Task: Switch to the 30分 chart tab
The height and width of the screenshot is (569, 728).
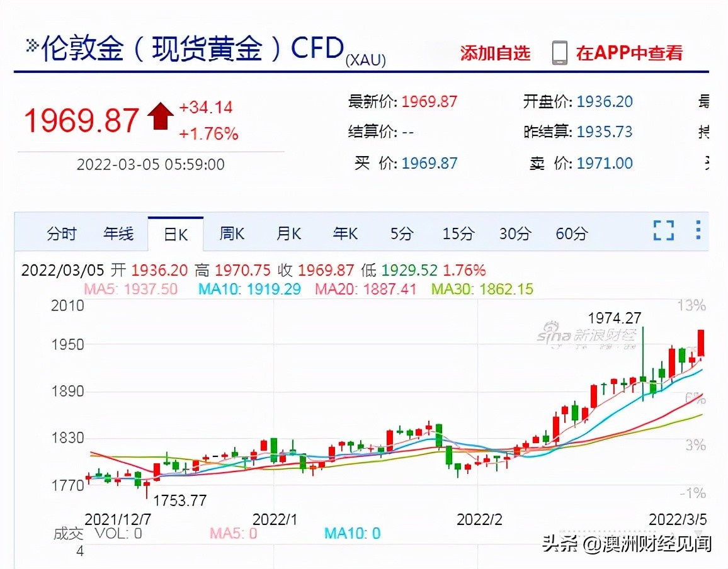Action: pyautogui.click(x=515, y=234)
